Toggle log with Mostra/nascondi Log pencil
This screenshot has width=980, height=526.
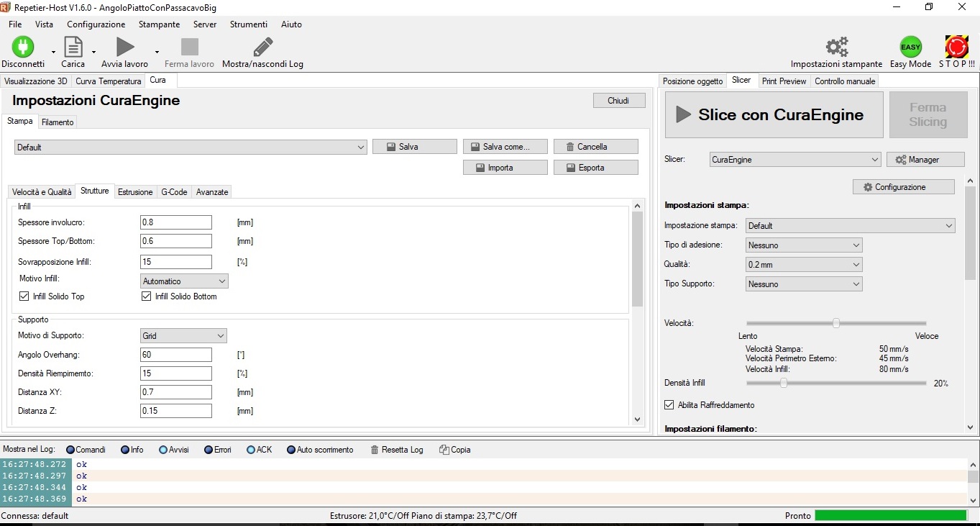(x=262, y=47)
